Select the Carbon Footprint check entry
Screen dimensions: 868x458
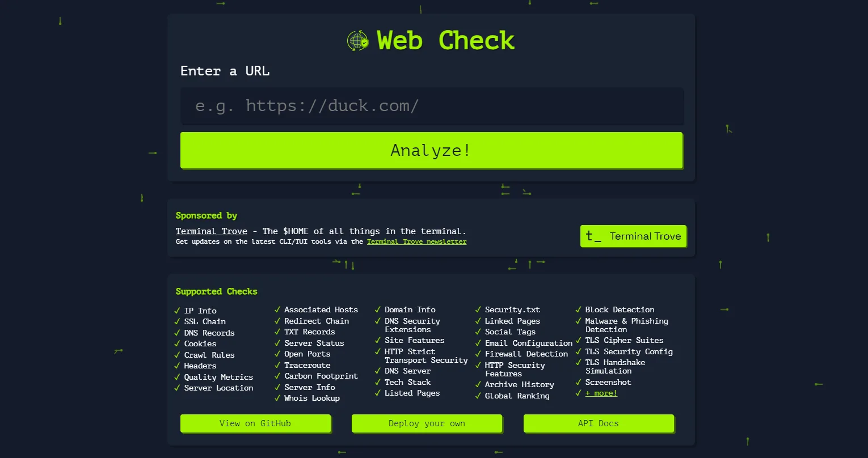click(321, 376)
